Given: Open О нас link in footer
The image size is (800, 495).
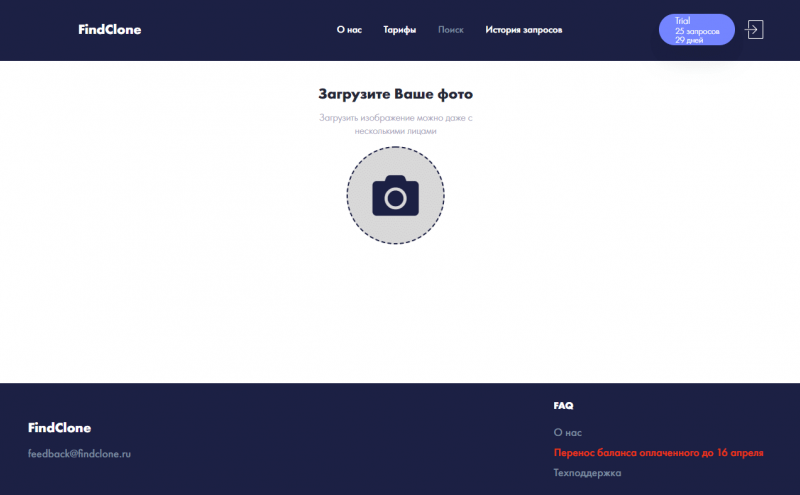Looking at the screenshot, I should pos(567,433).
